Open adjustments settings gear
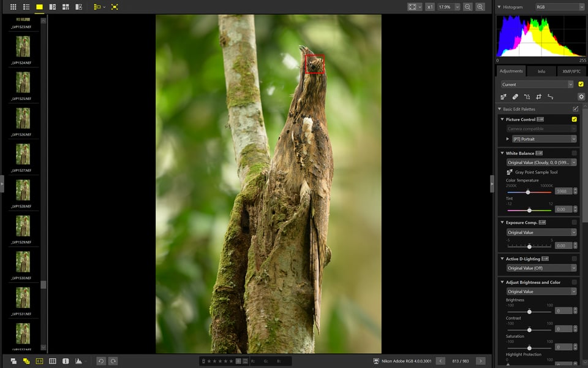 (x=581, y=97)
